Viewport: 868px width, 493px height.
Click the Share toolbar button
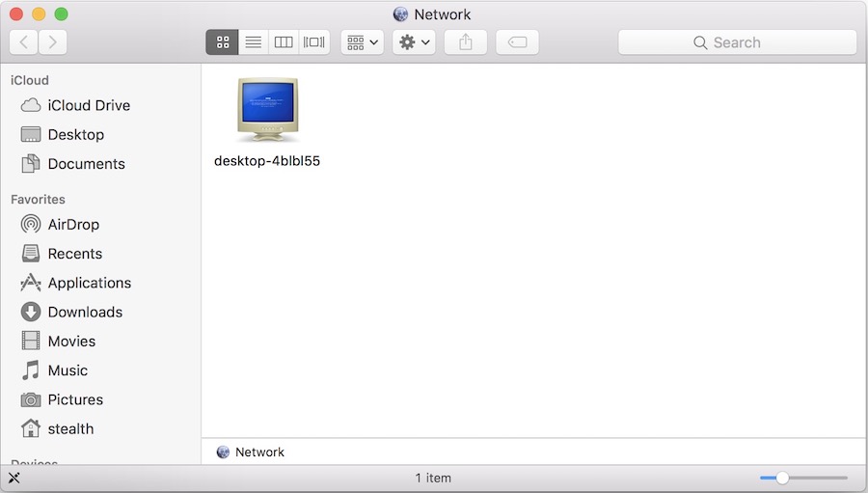pyautogui.click(x=466, y=42)
